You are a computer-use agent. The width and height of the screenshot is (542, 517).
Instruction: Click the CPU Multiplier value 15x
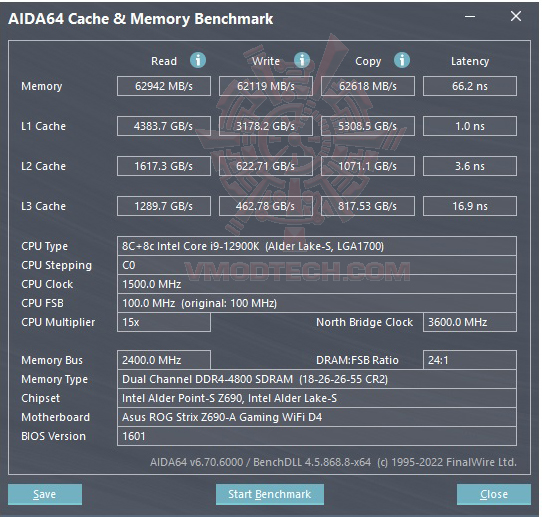point(164,322)
